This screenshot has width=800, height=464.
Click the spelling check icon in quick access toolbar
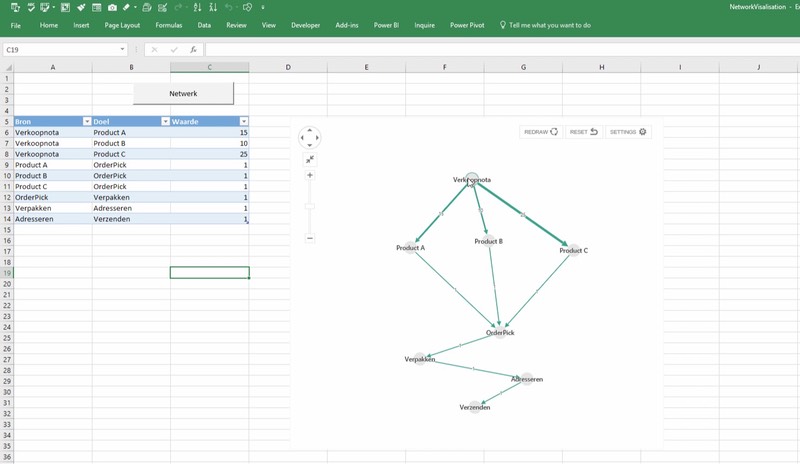click(x=31, y=7)
